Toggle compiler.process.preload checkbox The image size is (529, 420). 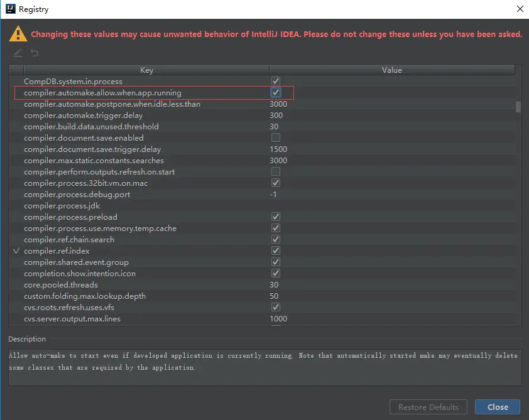(x=276, y=217)
